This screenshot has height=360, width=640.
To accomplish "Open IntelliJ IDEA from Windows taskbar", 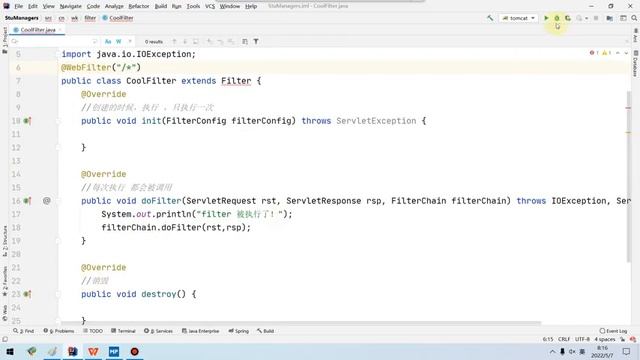I will click(73, 351).
